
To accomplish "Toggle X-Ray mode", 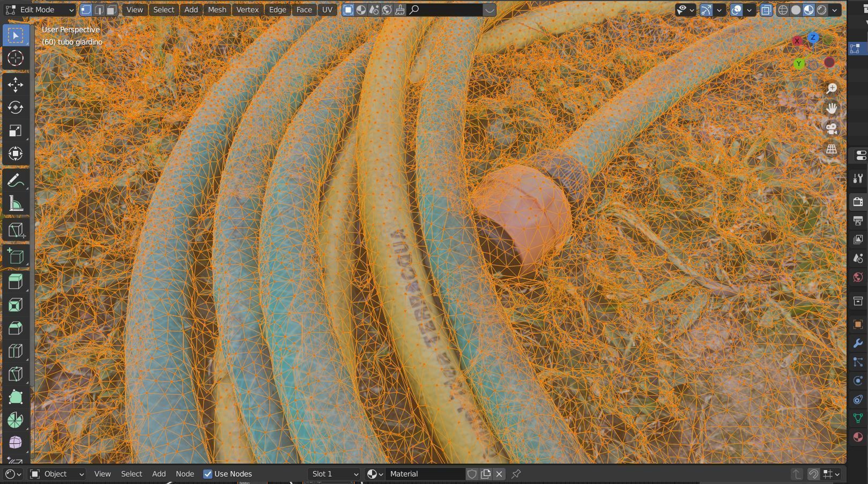I will [x=767, y=10].
